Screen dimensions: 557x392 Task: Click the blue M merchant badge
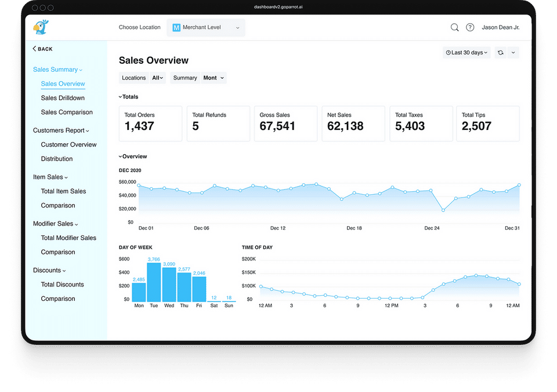[176, 27]
